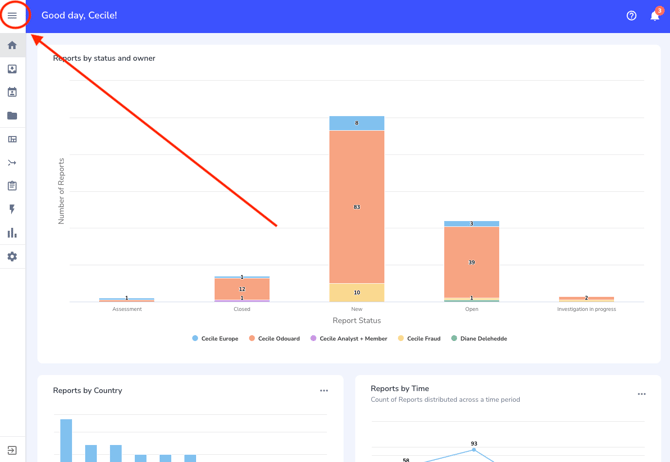The image size is (670, 462).
Task: Click the logout icon at sidebar bottom
Action: [12, 451]
